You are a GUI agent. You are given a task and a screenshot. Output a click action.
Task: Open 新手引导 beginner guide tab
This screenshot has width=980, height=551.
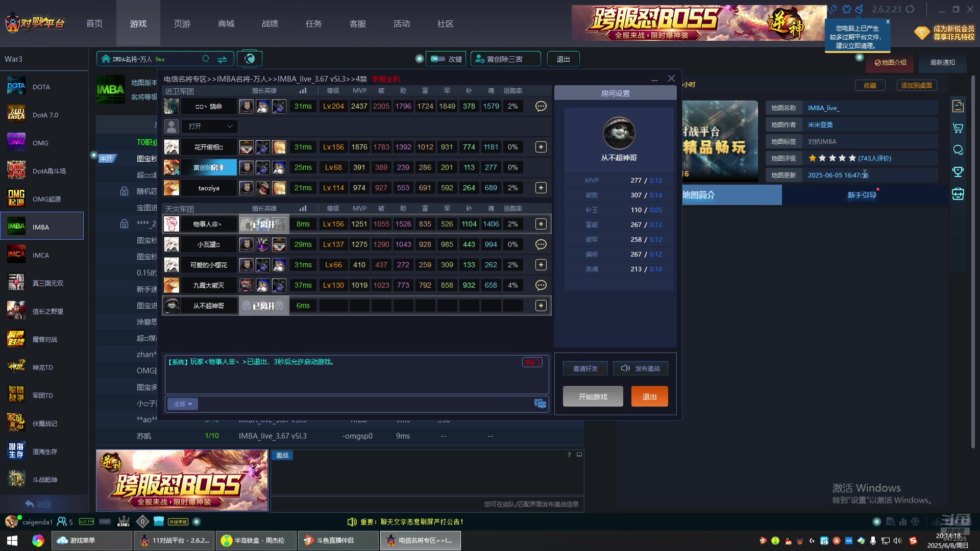point(862,195)
